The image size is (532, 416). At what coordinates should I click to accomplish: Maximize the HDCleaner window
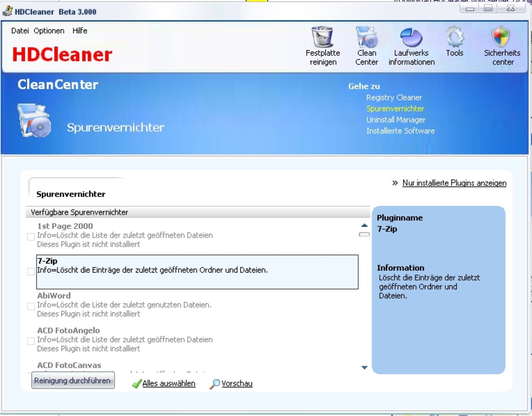(488, 8)
